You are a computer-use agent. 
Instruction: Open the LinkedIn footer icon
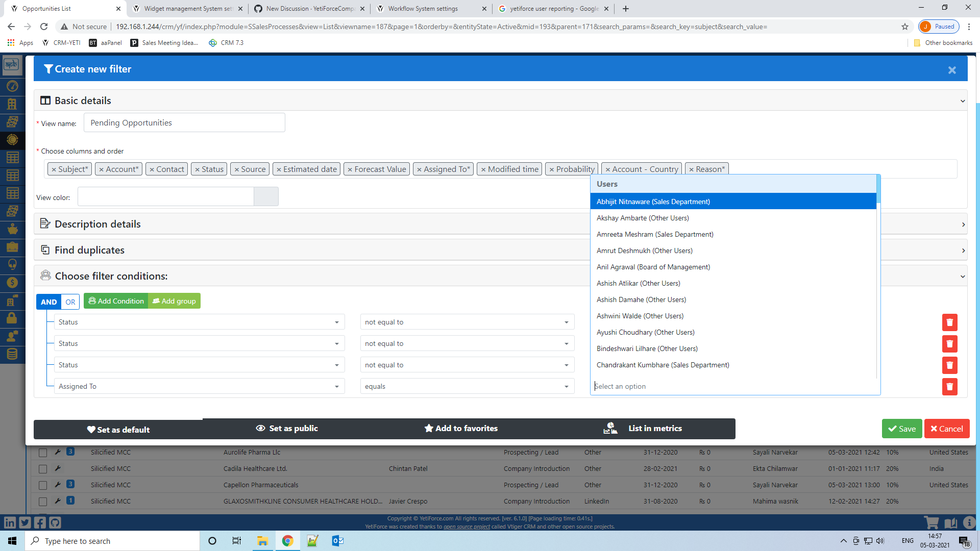click(x=10, y=522)
